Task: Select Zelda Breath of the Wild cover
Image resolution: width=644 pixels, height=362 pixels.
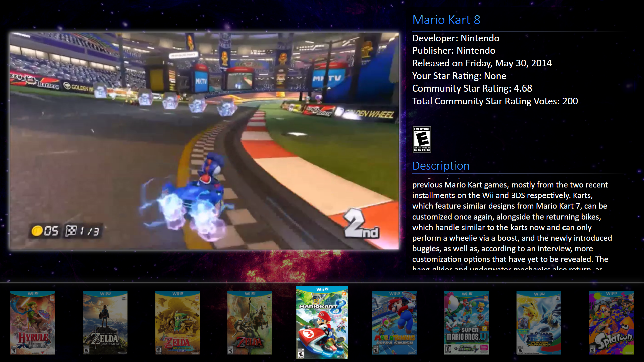Action: pos(105,322)
